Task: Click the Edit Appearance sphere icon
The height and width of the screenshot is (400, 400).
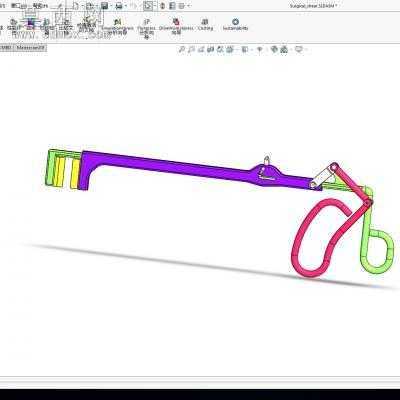Action: coord(275,50)
